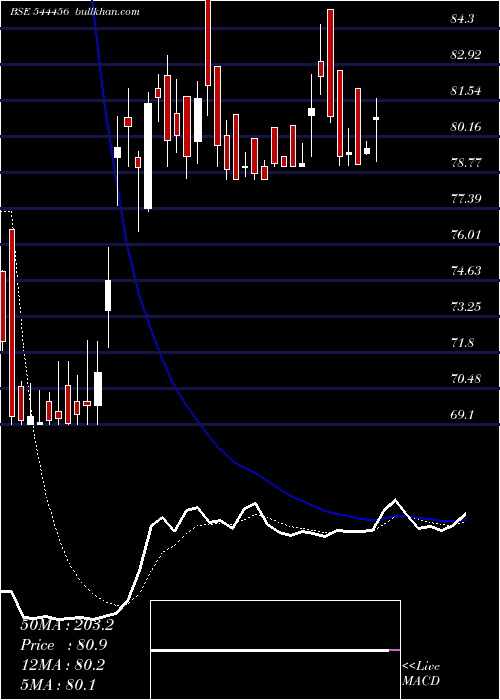Select the 73.25 price axis label

tap(466, 307)
